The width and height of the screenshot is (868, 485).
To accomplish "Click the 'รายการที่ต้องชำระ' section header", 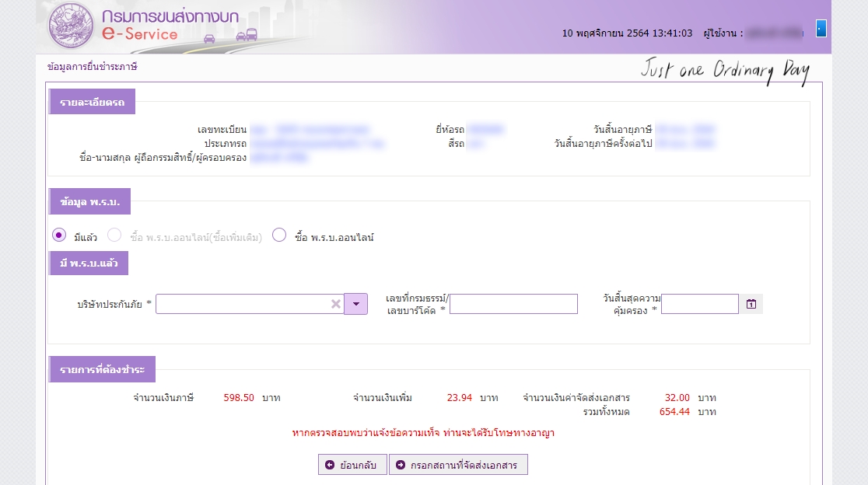I will 102,369.
